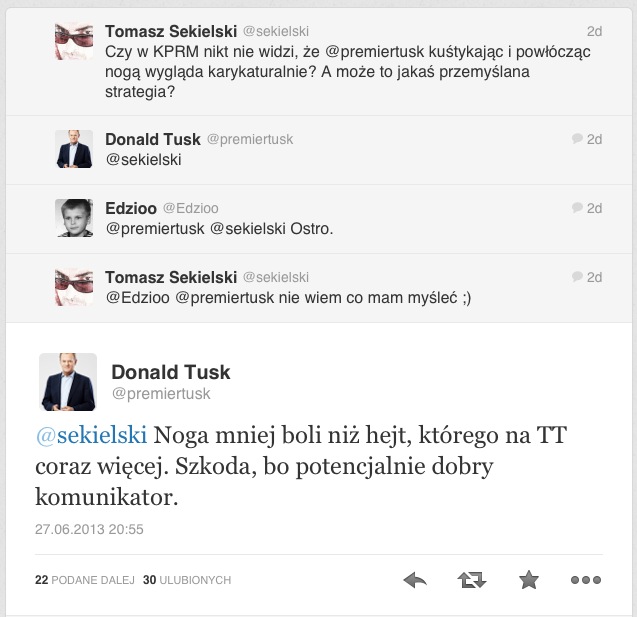Click small Donald Tusk avatar in reply thread
Screen dimensions: 637x617
pyautogui.click(x=74, y=149)
